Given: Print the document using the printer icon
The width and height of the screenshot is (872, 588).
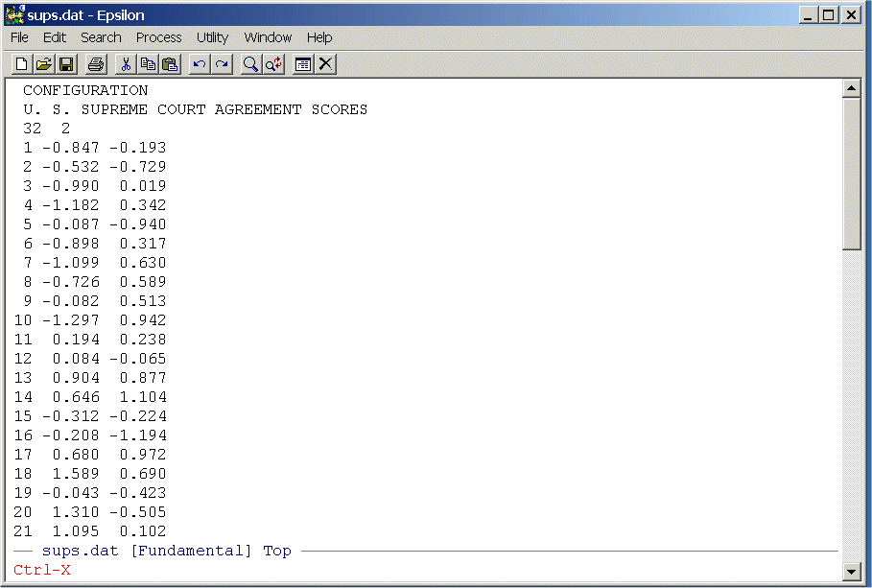Looking at the screenshot, I should (95, 64).
